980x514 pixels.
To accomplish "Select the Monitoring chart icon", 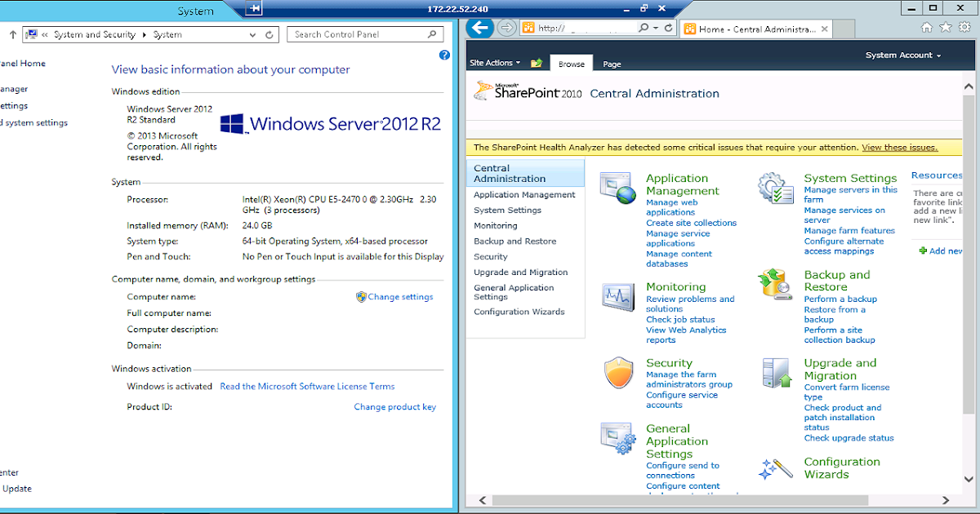I will (617, 296).
